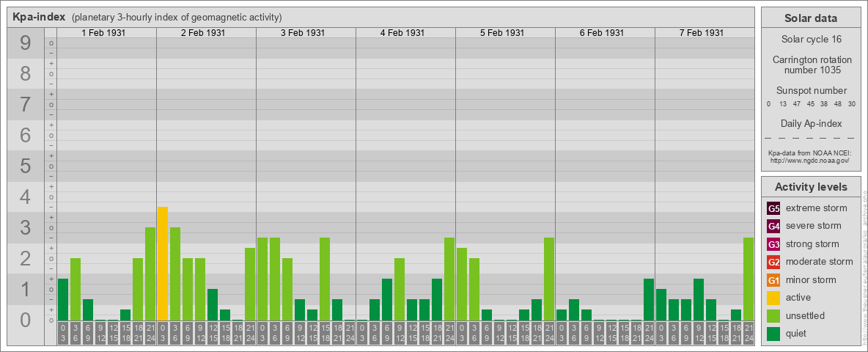Click the 21-24 bar on 4 Feb 1931

449,279
